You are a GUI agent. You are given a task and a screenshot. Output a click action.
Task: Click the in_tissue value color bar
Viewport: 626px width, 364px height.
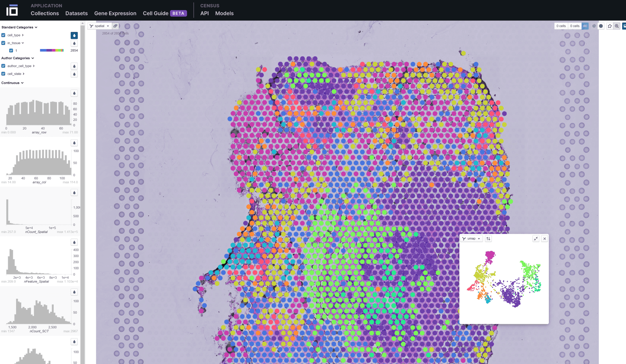point(52,50)
